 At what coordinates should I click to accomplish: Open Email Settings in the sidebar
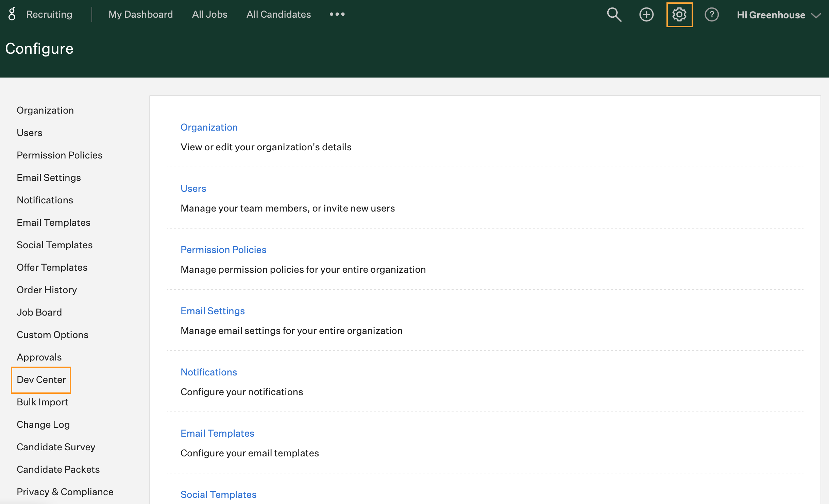pyautogui.click(x=49, y=178)
